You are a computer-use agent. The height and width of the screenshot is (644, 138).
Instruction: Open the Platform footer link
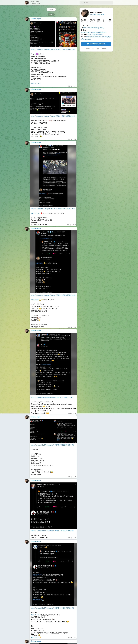point(104,49)
